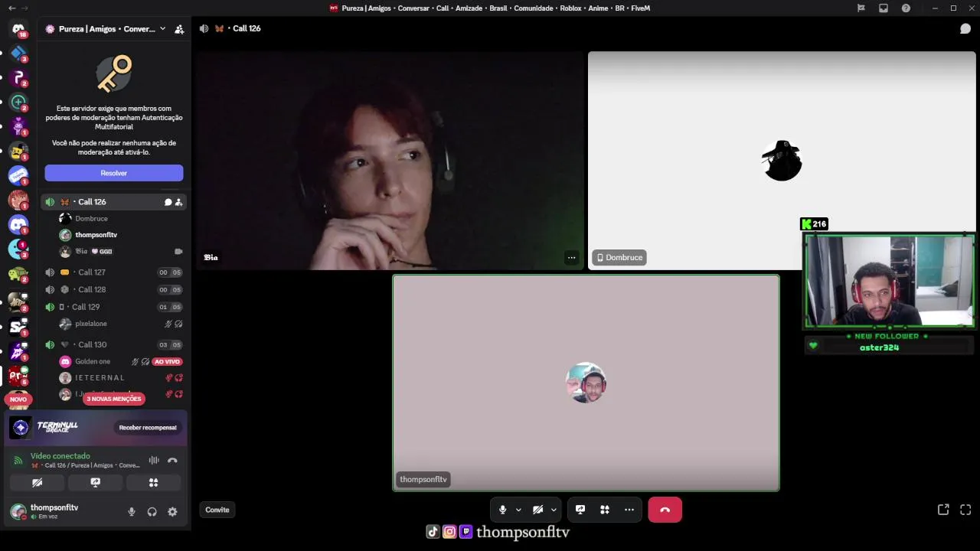Toggle camera from the sidebar voice panel
This screenshot has height=551, width=980.
[x=37, y=483]
